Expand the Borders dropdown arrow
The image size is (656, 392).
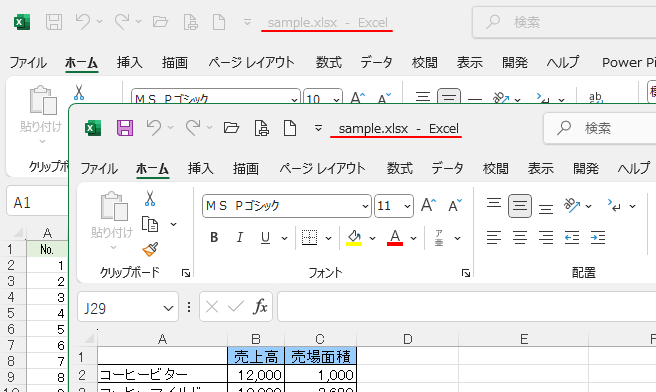328,238
